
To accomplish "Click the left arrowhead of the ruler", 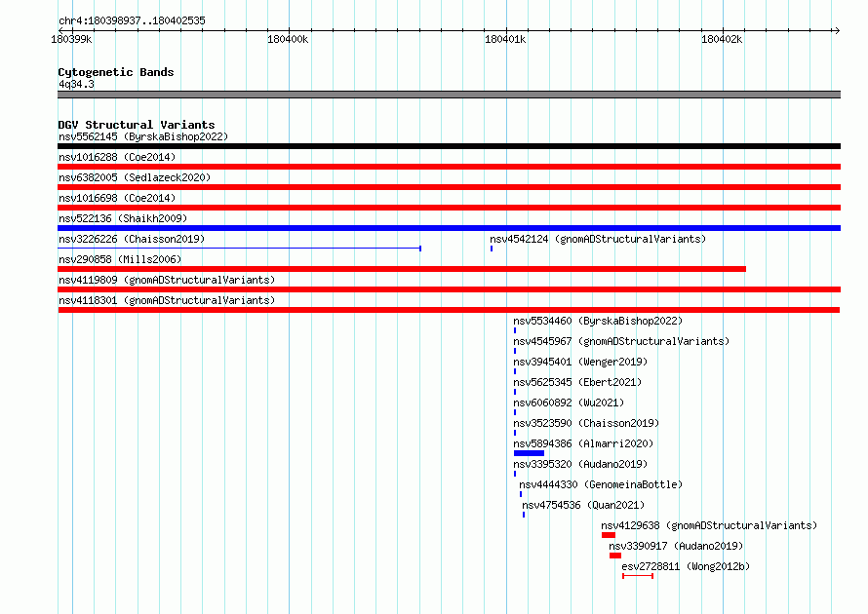I will [x=60, y=30].
